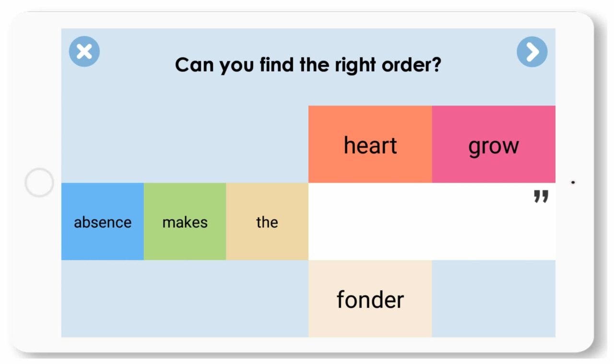Click the empty area below the "absence" tile

103,299
